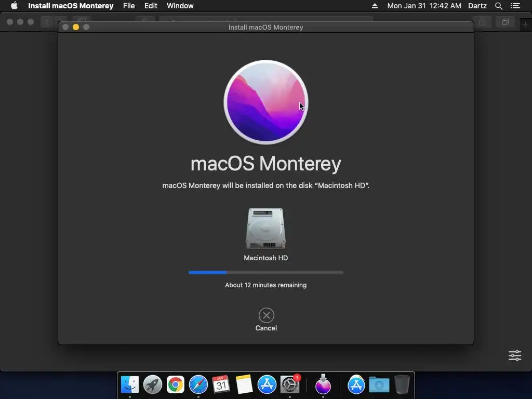This screenshot has width=532, height=399.
Task: Click the Dartz user name menu
Action: (477, 6)
